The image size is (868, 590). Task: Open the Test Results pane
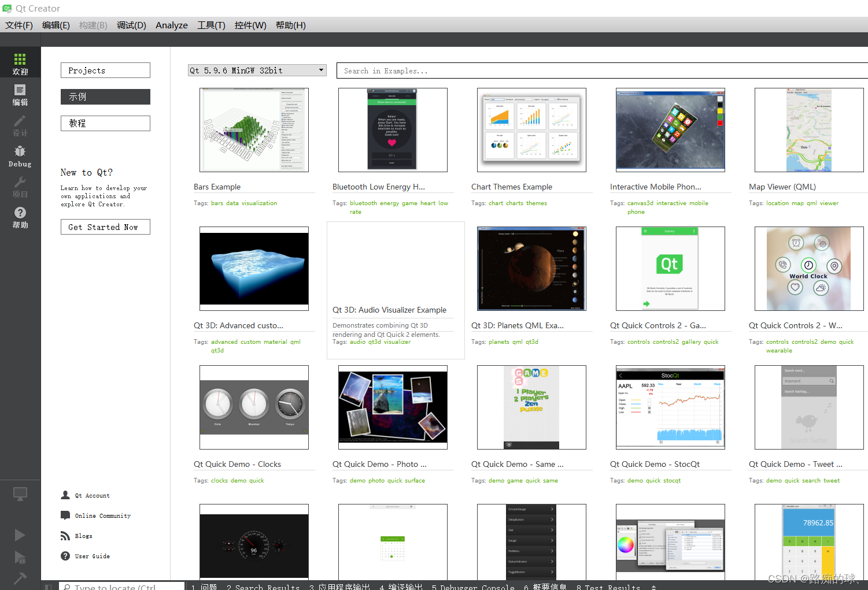coord(608,587)
